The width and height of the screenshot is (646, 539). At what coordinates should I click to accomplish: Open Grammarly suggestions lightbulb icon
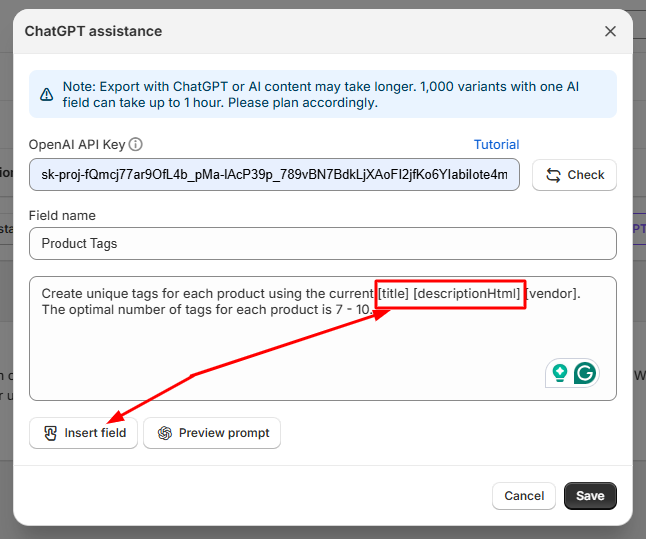tap(559, 373)
